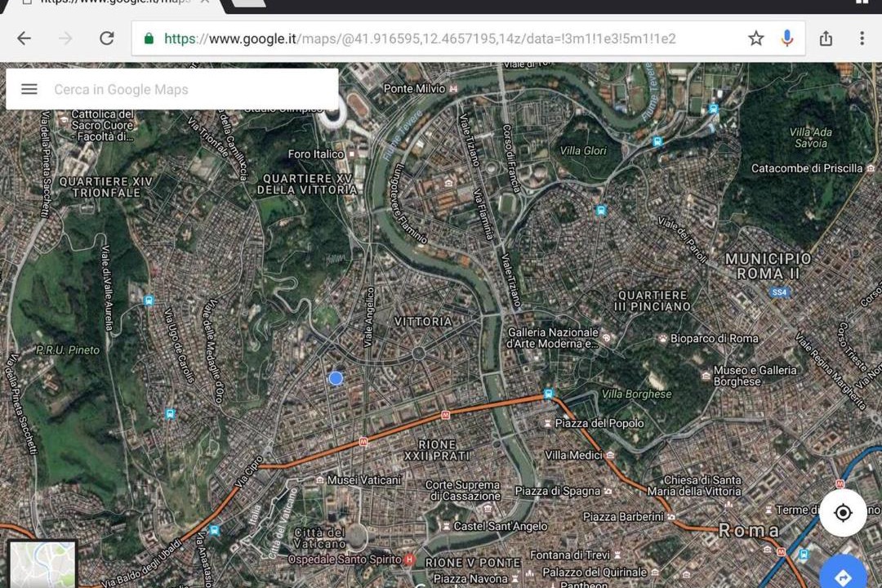Click the browser back arrow
The width and height of the screenshot is (882, 588).
tap(24, 38)
